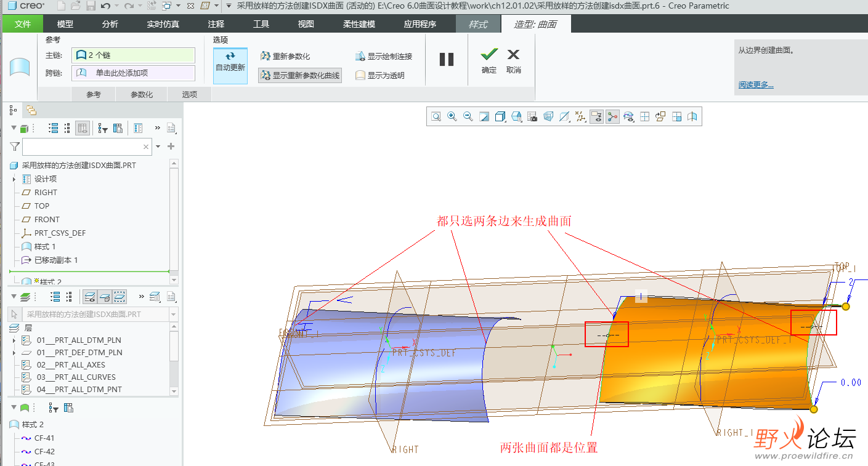Click the pause feature button

click(447, 60)
